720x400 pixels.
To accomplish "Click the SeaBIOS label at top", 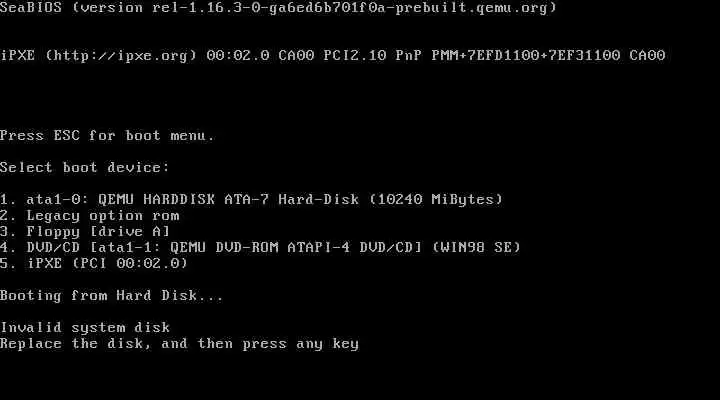I will [31, 8].
